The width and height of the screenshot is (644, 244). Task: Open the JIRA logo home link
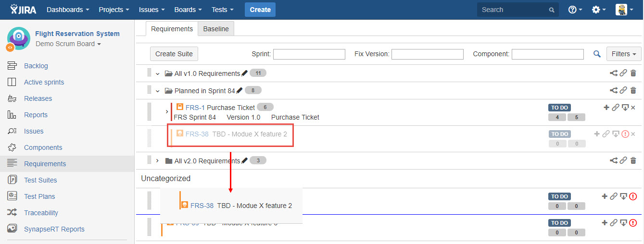click(x=24, y=10)
